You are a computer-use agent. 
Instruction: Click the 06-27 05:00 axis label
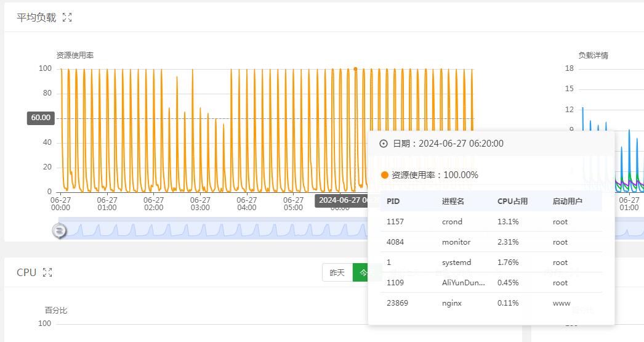pos(293,204)
